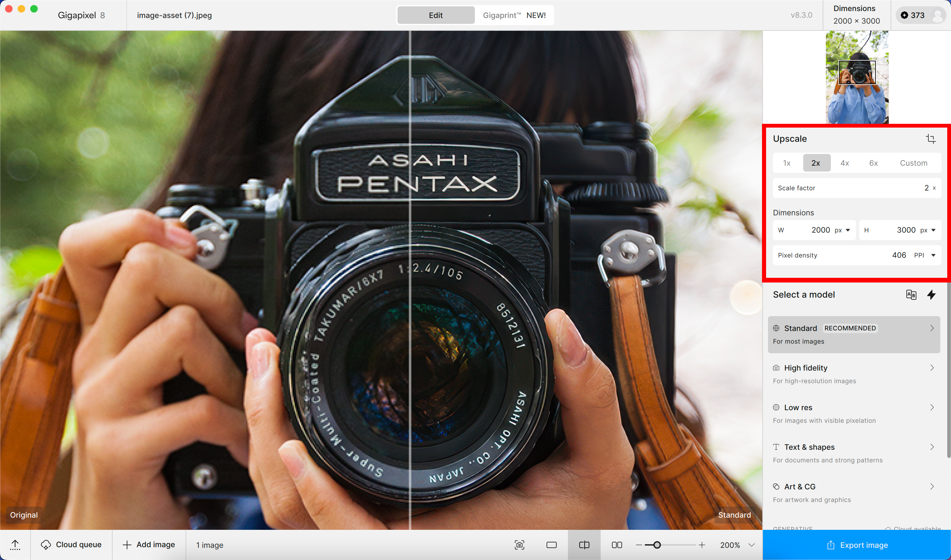This screenshot has height=560, width=951.
Task: Click the zoom slider handle
Action: coord(657,545)
